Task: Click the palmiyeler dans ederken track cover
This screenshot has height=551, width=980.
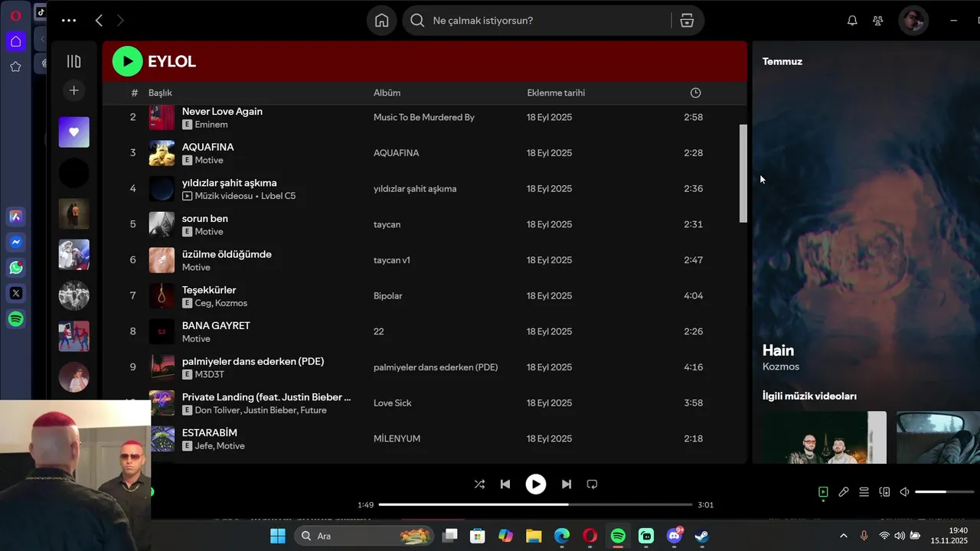Action: point(162,367)
